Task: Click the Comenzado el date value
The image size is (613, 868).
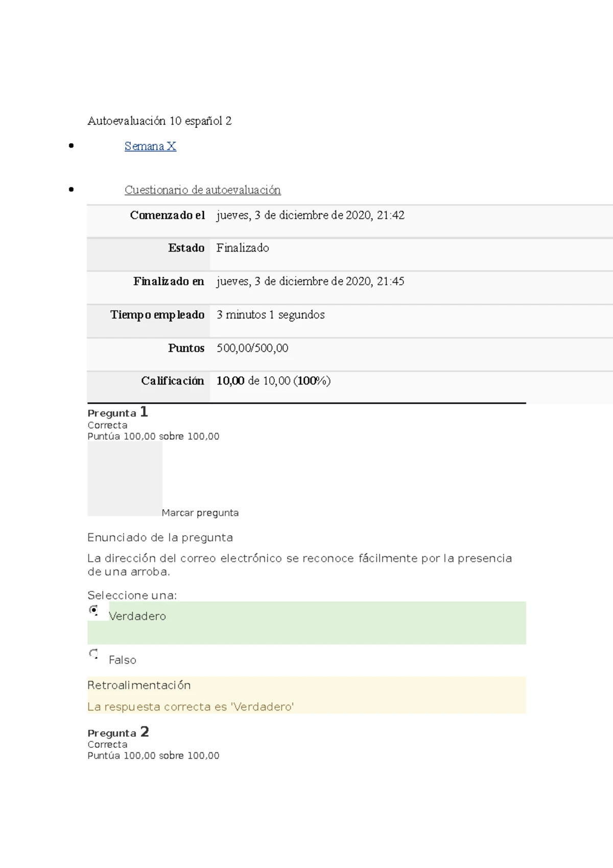Action: click(310, 215)
